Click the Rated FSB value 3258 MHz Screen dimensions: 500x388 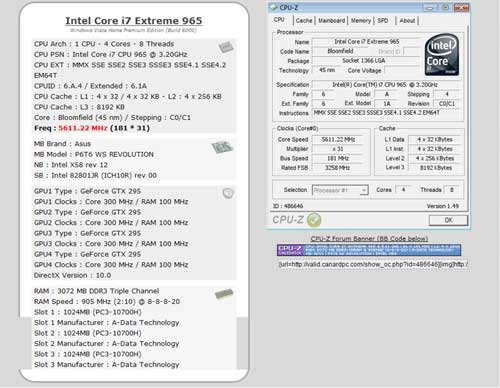(338, 168)
